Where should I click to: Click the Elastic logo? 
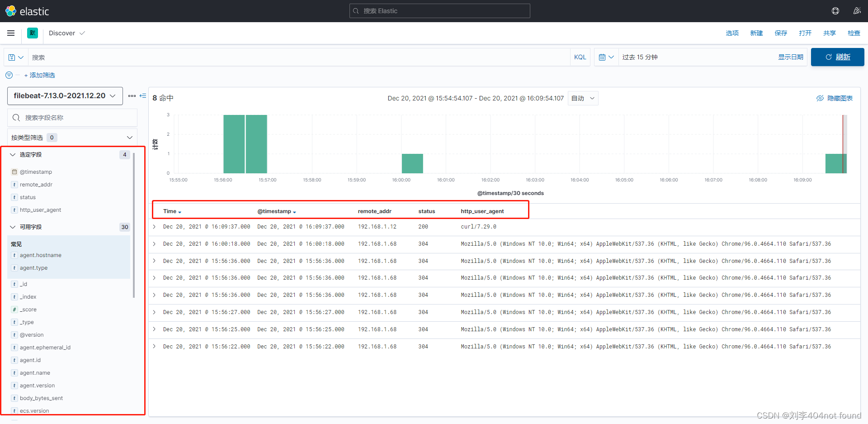pos(27,11)
